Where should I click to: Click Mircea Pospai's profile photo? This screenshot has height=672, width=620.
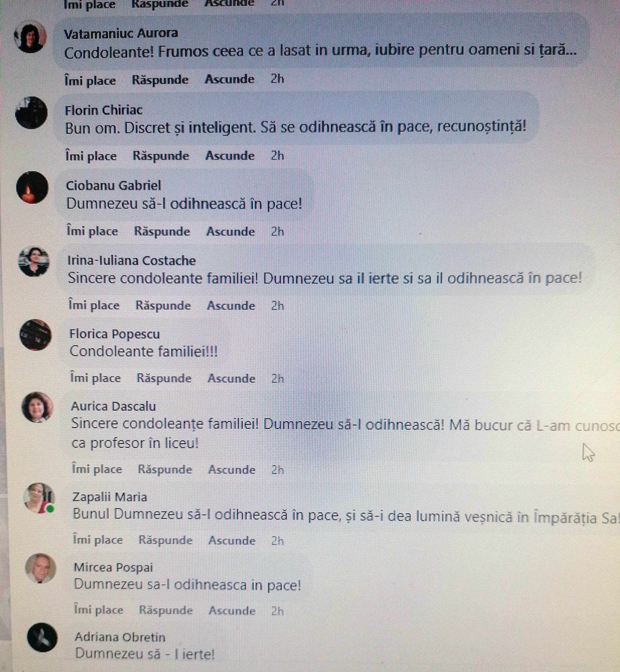(x=41, y=568)
